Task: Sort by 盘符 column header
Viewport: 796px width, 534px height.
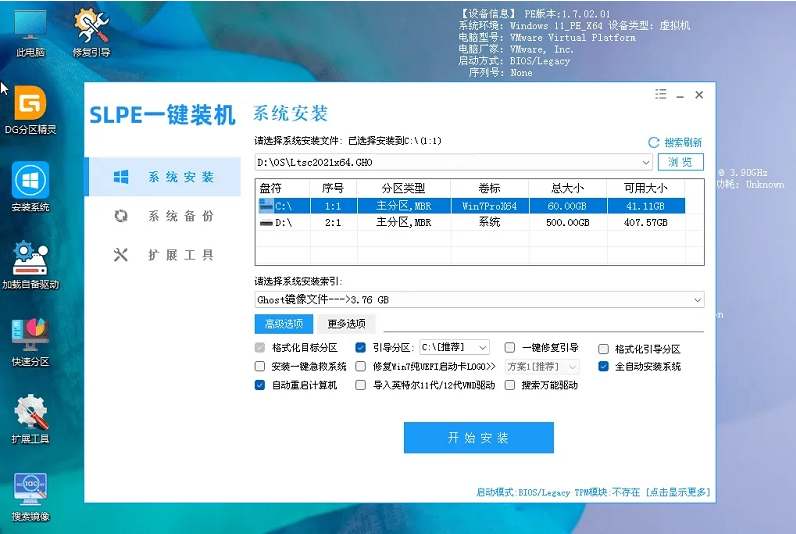Action: [x=282, y=188]
